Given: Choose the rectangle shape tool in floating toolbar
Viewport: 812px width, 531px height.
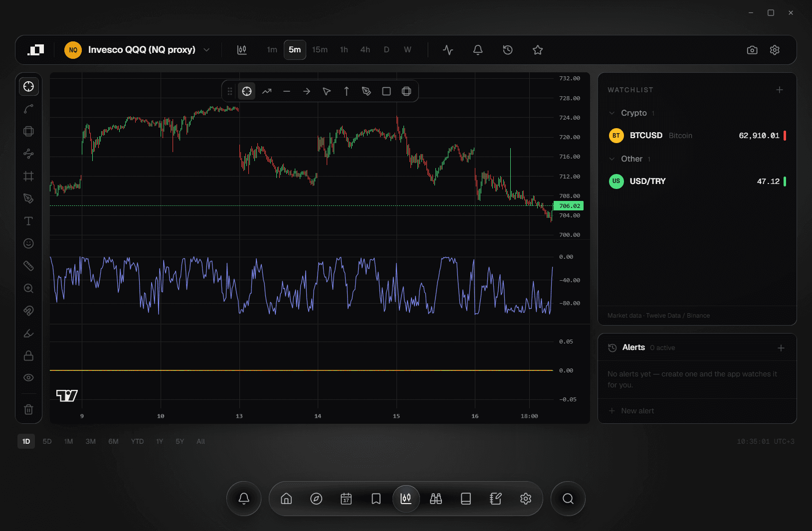Looking at the screenshot, I should click(387, 91).
